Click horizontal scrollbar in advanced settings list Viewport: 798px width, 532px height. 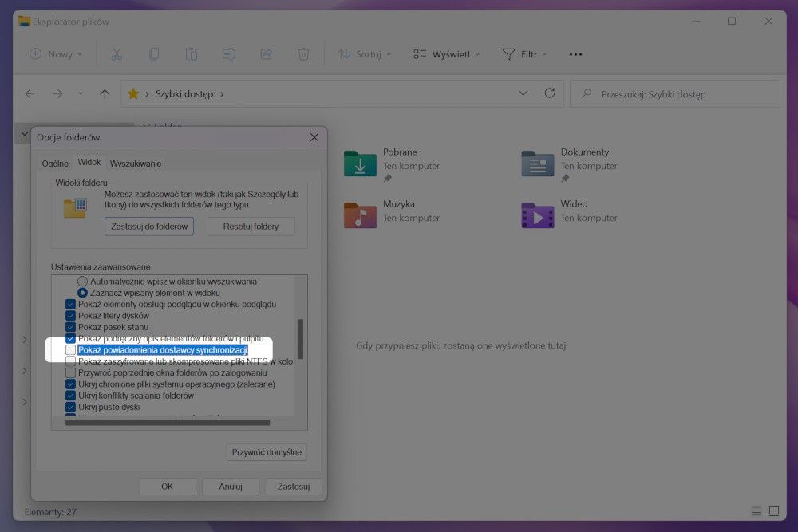(168, 423)
